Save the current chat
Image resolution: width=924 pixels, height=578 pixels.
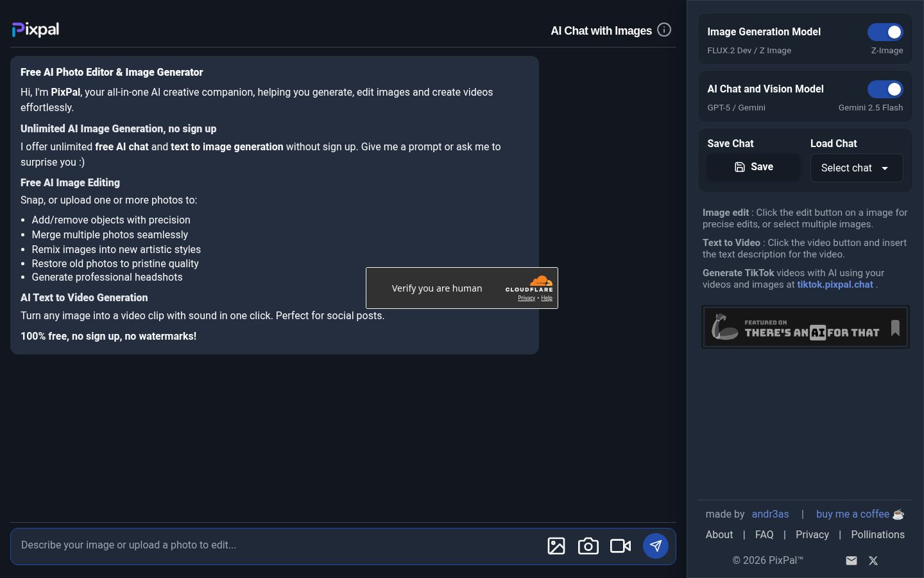coord(753,167)
